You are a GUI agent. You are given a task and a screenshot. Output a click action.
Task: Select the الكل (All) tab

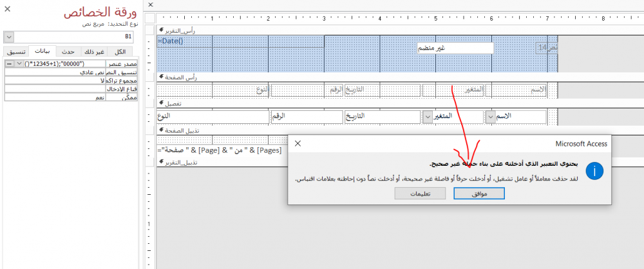point(120,52)
